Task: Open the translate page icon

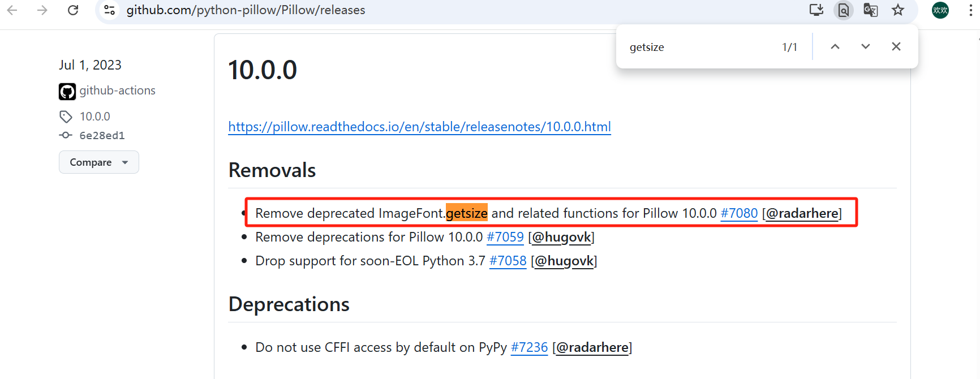Action: tap(871, 10)
